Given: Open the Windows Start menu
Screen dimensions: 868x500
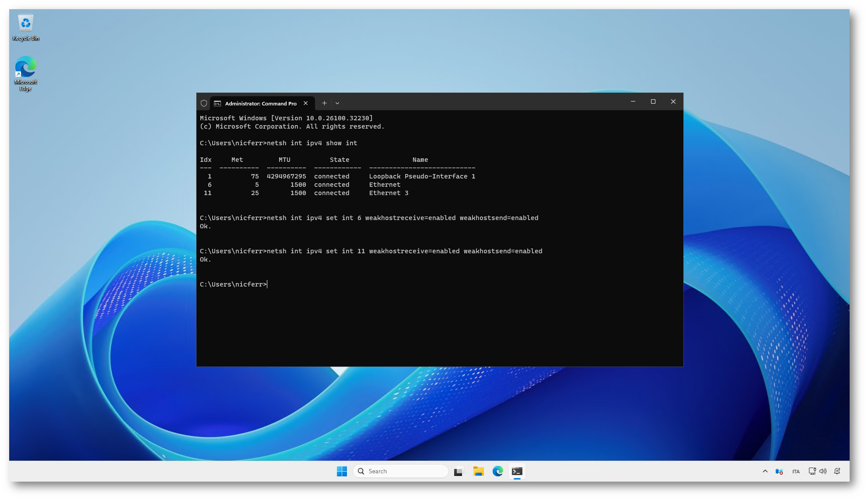Looking at the screenshot, I should coord(342,471).
